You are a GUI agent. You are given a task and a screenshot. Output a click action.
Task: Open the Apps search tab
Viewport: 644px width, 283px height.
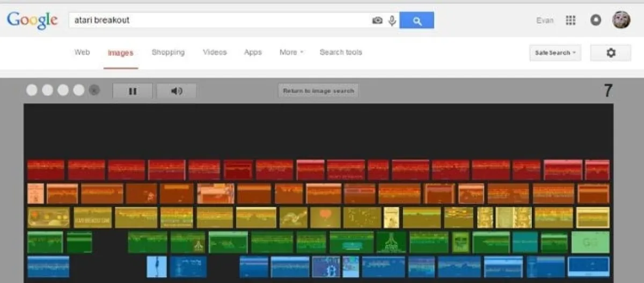[253, 52]
